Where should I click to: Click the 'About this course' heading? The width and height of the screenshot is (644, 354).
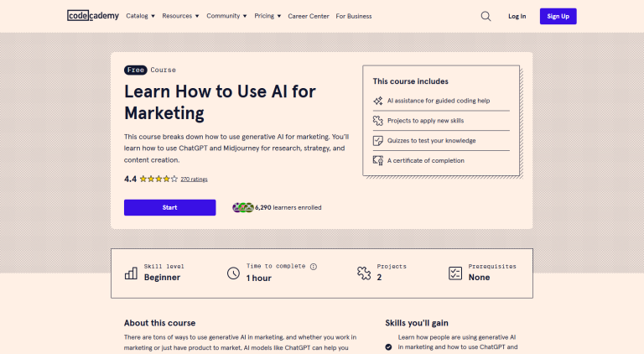point(160,323)
